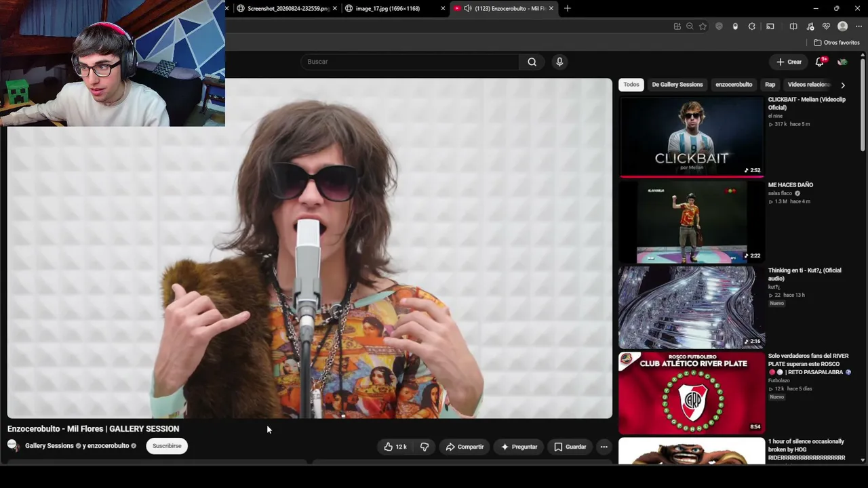Mute the YouTube tab via speaker icon
This screenshot has width=868, height=488.
tap(467, 8)
